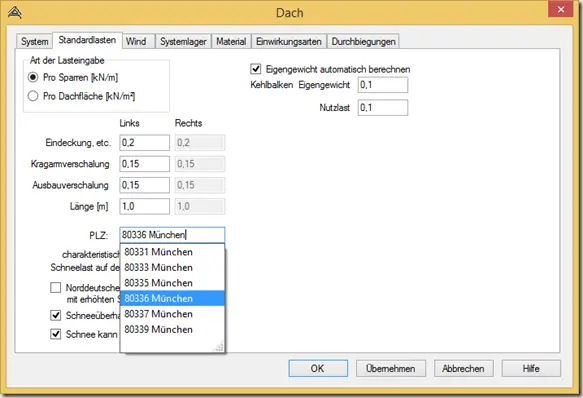Close the Dach dialog window
583x398 pixels.
point(561,10)
